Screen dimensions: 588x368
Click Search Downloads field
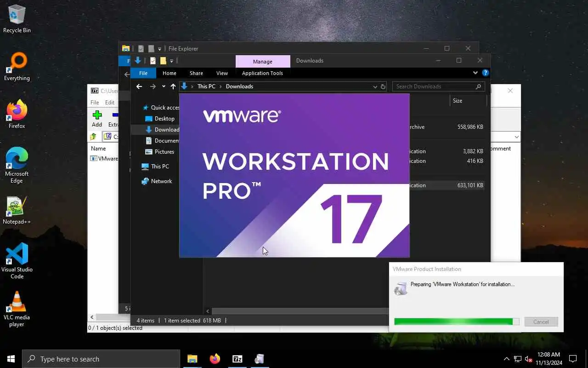tap(438, 86)
